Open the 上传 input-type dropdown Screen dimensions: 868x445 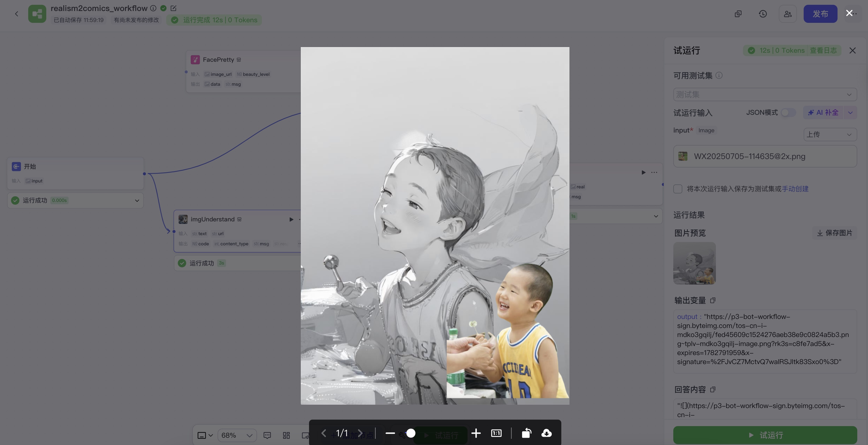tap(830, 135)
